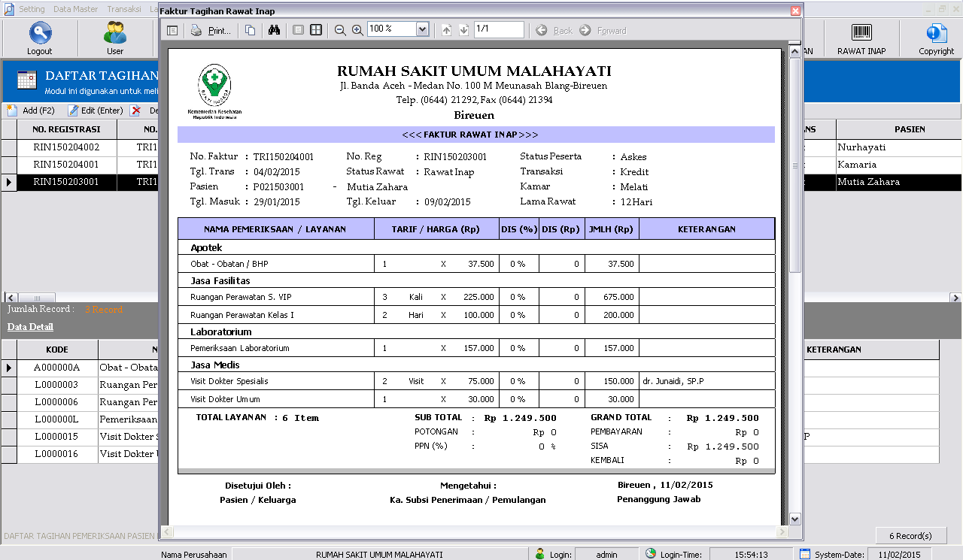The width and height of the screenshot is (963, 560).
Task: Click the dr. Junaidi, SP.P remark
Action: (673, 381)
